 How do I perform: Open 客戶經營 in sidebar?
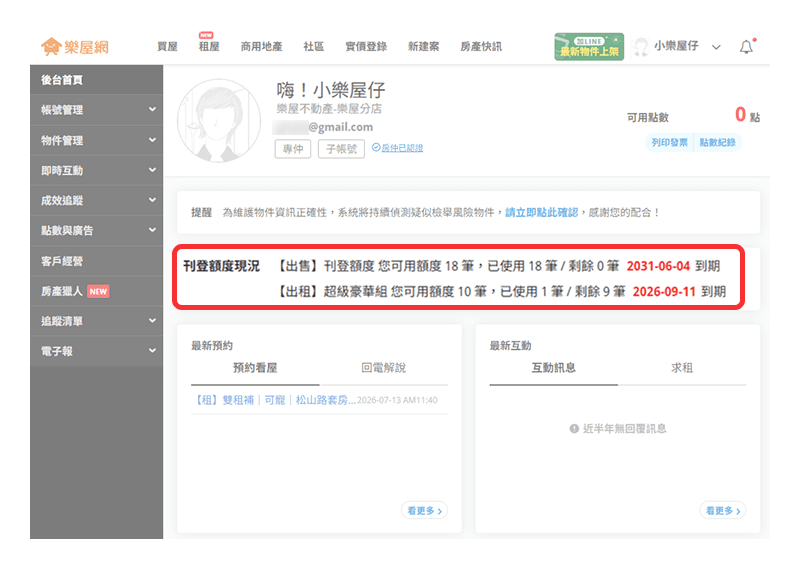(96, 261)
